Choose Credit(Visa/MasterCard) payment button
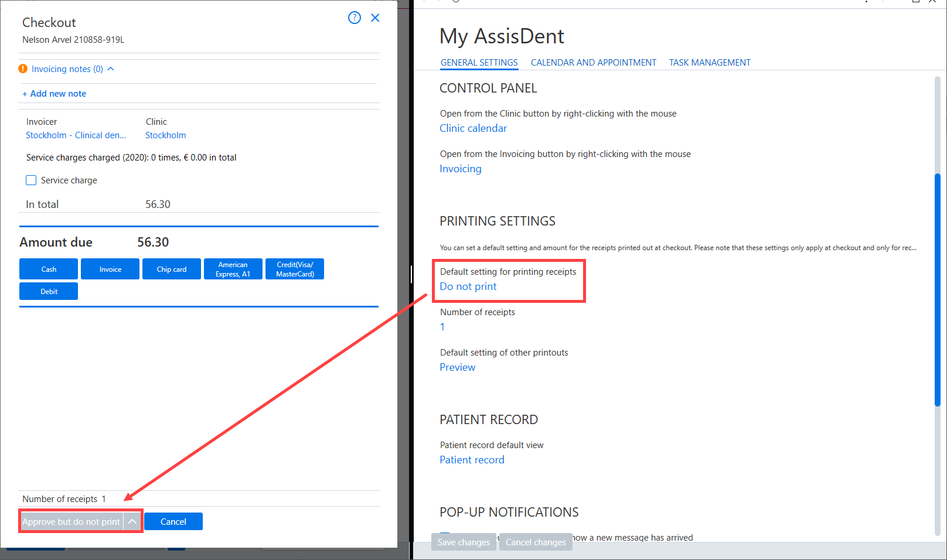This screenshot has width=947, height=560. [x=295, y=269]
